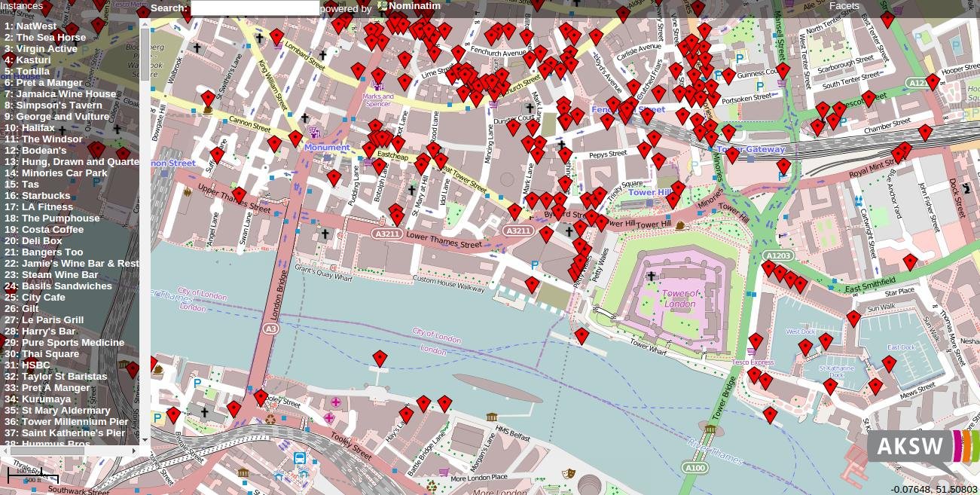
Task: Select '14: Minories Car Park'
Action: pyautogui.click(x=56, y=173)
